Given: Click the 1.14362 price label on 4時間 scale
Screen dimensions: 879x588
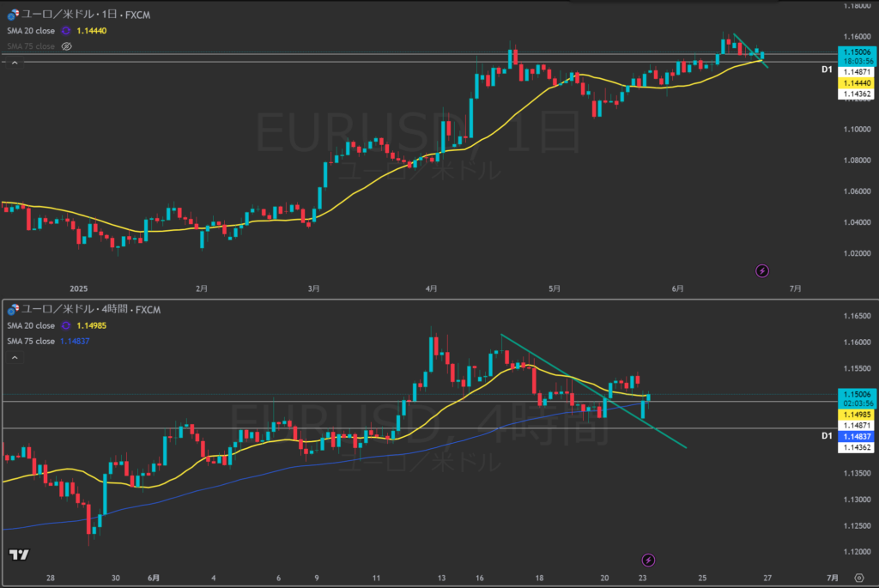Looking at the screenshot, I should [857, 448].
